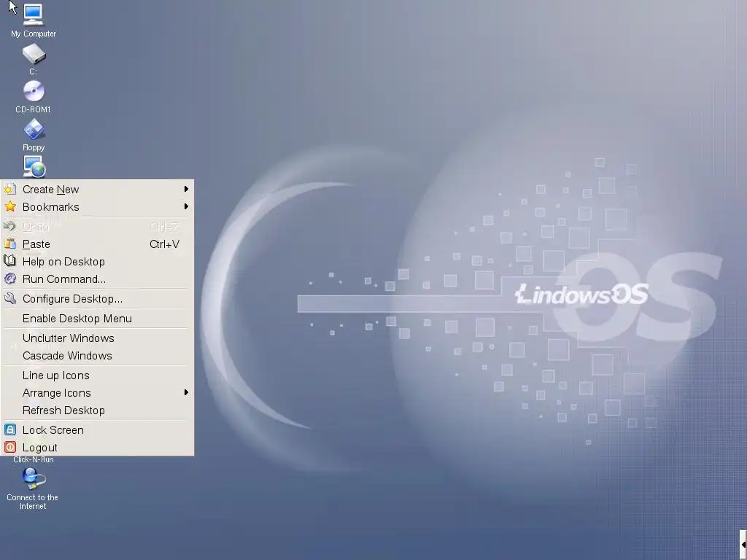Choose Run Command... from the menu
This screenshot has height=560, width=747.
click(97, 279)
